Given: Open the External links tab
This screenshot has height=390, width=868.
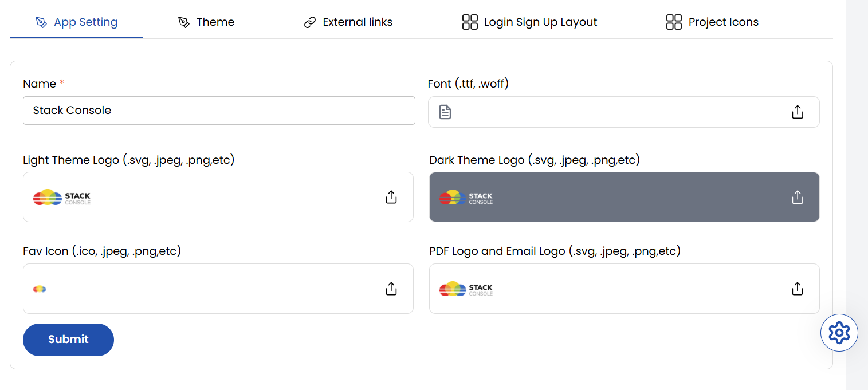Looking at the screenshot, I should click(x=358, y=22).
